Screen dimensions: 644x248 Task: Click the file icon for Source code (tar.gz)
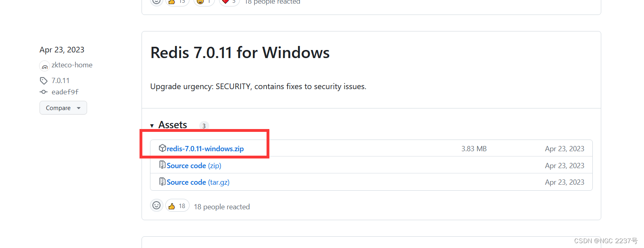(x=162, y=181)
